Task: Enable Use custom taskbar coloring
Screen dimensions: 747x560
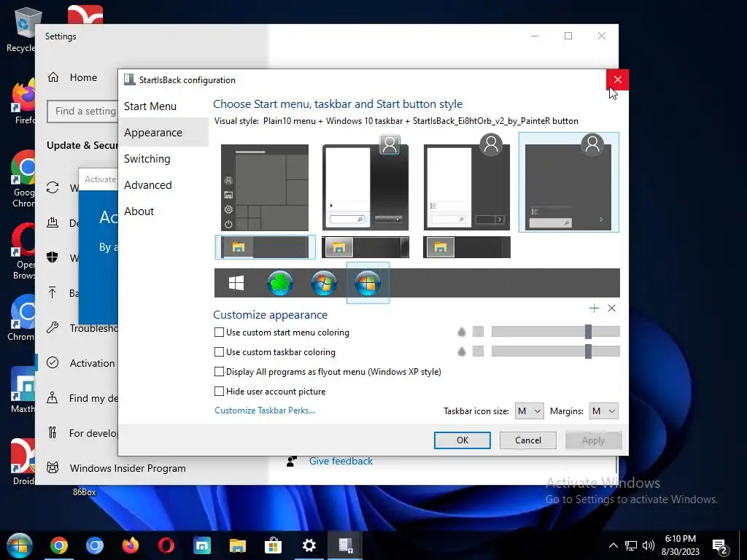Action: pos(219,352)
